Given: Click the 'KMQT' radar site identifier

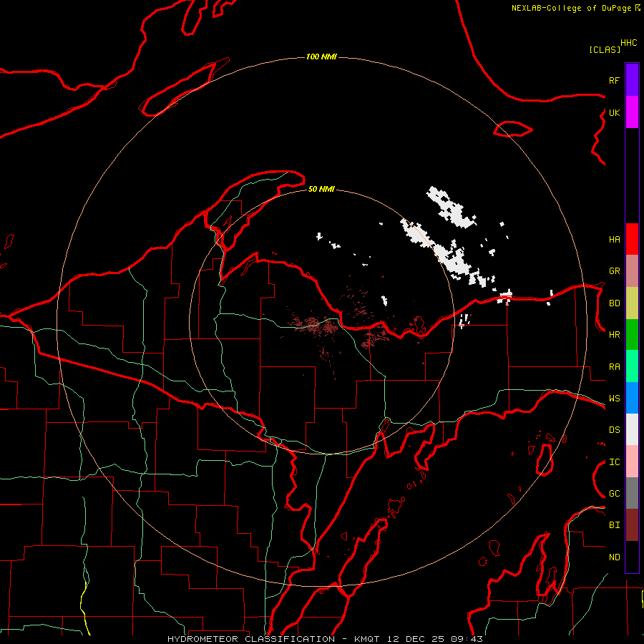Looking at the screenshot, I should point(367,639).
